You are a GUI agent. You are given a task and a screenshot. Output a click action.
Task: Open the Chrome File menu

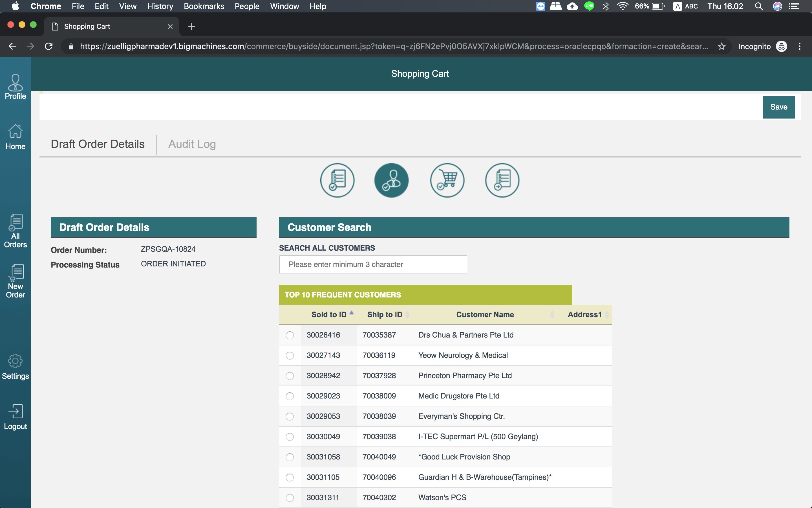point(78,6)
